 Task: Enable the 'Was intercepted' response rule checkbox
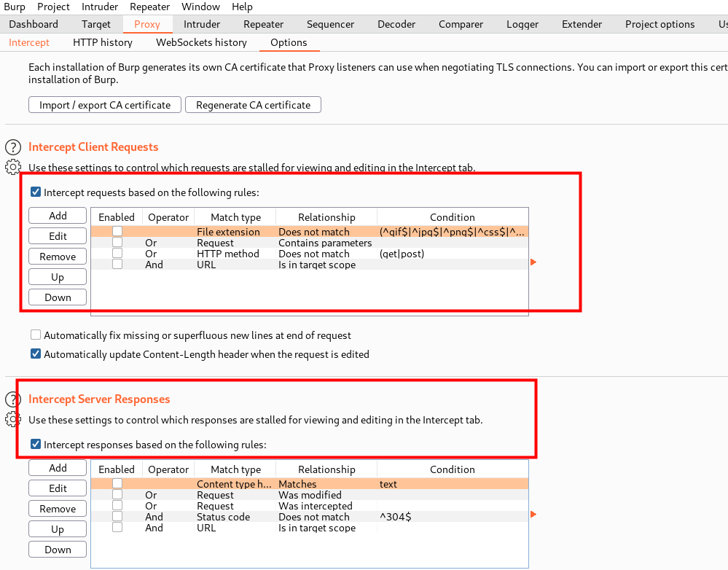117,505
